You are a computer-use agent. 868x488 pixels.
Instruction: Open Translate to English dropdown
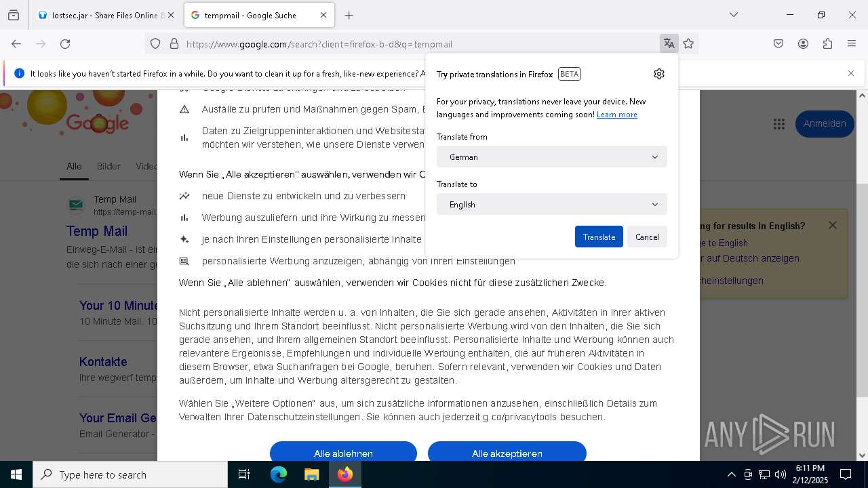(x=552, y=204)
